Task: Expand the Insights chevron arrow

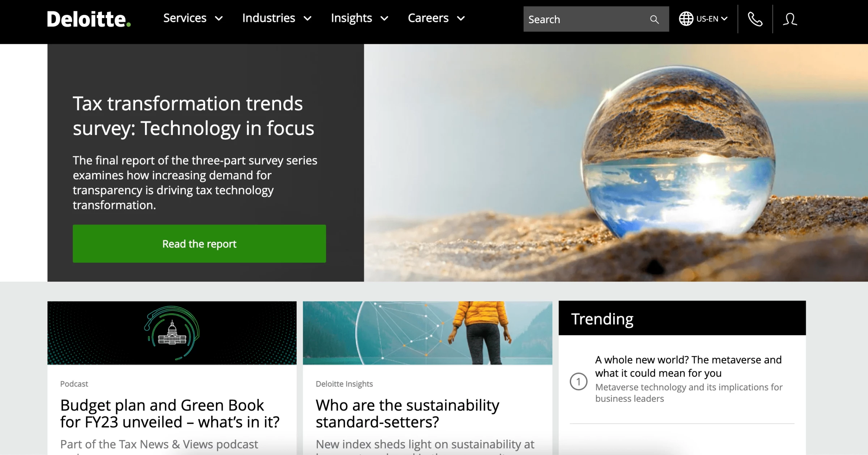Action: [384, 18]
